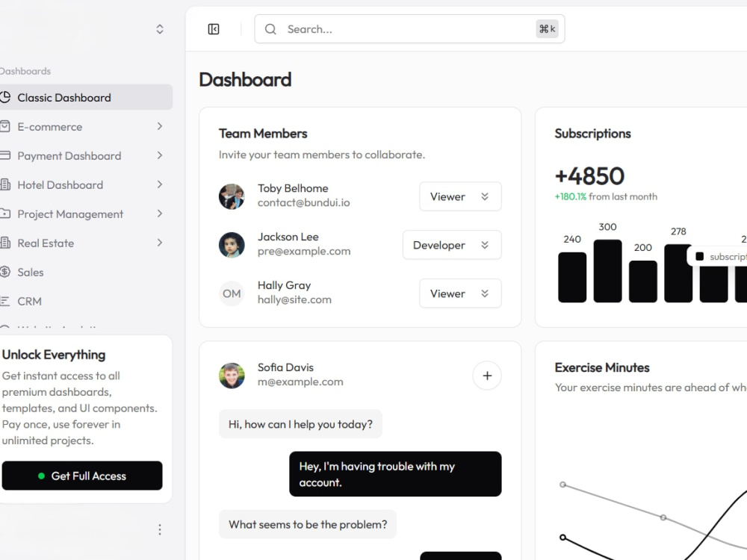This screenshot has height=560, width=747.
Task: Click the CRM list icon
Action: 4,301
